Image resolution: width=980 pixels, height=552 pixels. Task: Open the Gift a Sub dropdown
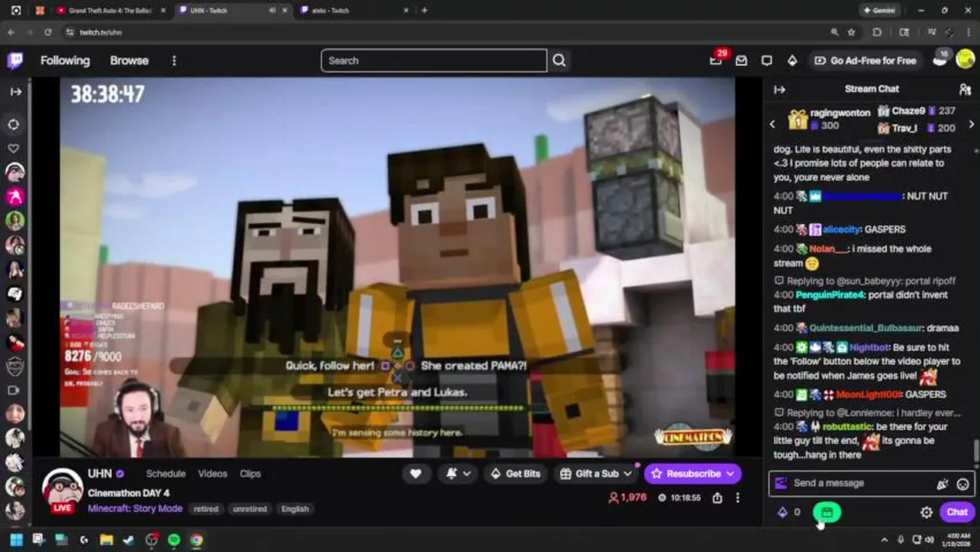596,474
